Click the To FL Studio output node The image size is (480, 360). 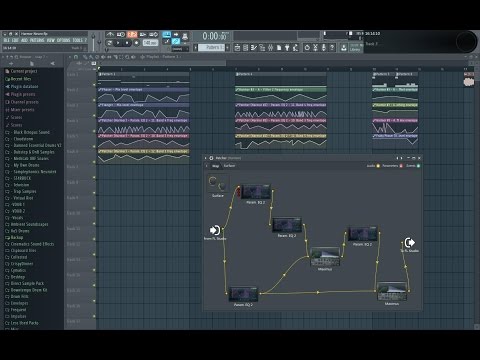(x=409, y=242)
